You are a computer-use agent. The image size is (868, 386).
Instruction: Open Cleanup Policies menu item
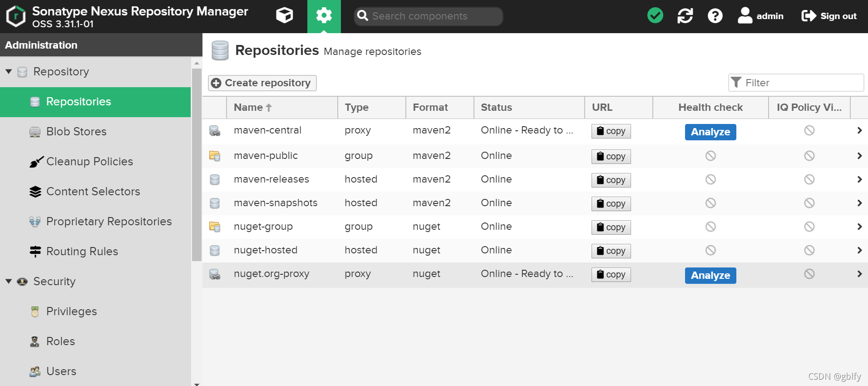tap(95, 162)
